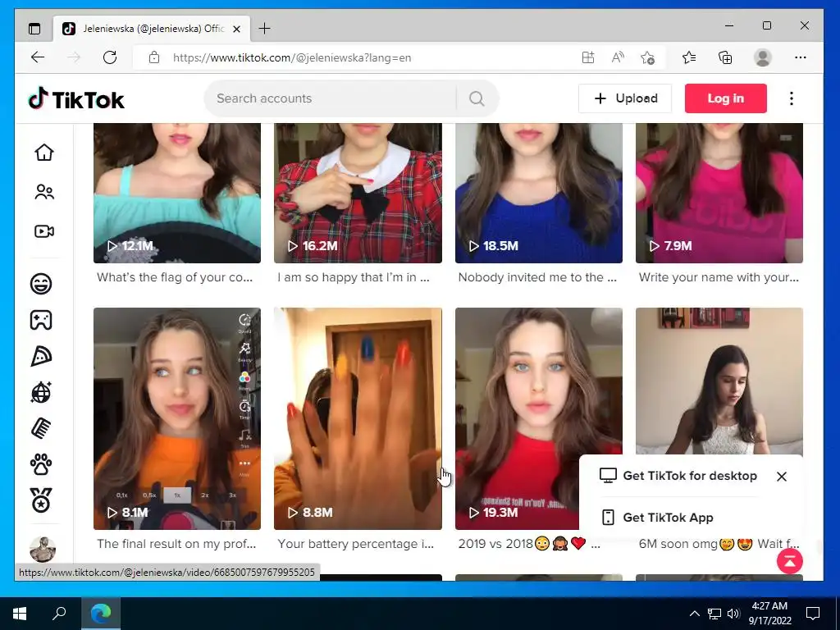Open the network tray icon
The height and width of the screenshot is (630, 840).
tap(714, 614)
